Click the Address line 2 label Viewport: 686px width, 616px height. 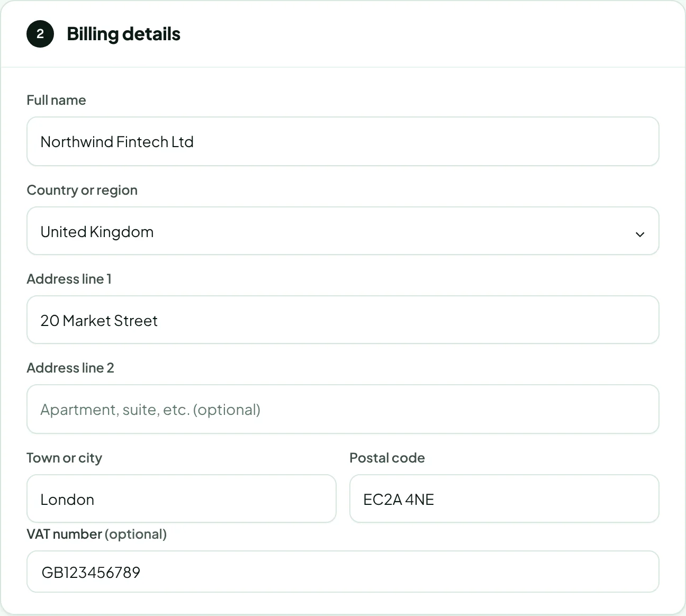coord(70,368)
